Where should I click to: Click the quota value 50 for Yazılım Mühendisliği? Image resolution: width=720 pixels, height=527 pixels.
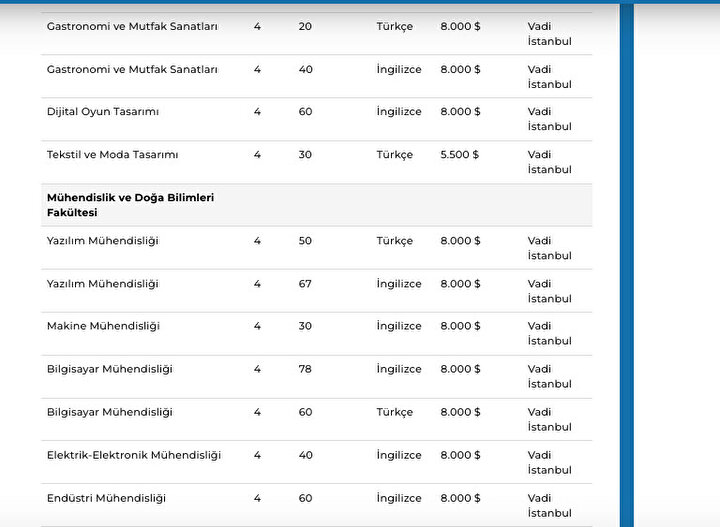coord(305,241)
